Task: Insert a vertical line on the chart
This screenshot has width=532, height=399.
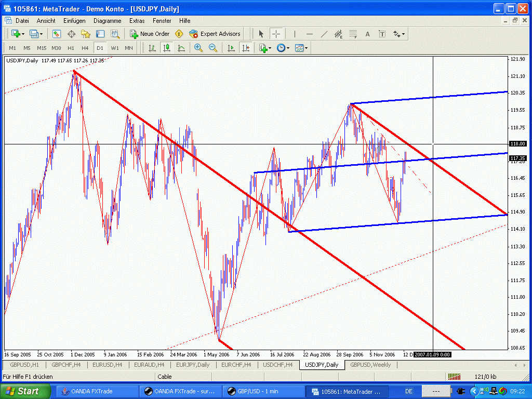Action: pos(295,34)
